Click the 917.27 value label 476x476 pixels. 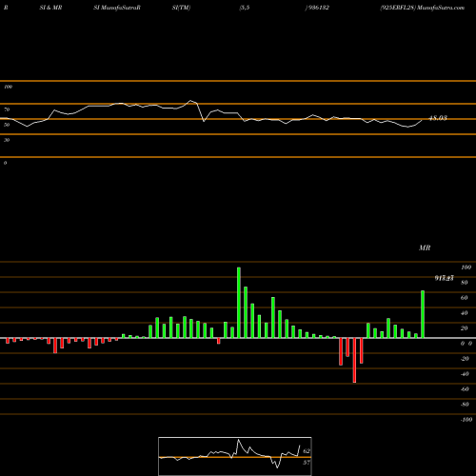pyautogui.click(x=444, y=278)
